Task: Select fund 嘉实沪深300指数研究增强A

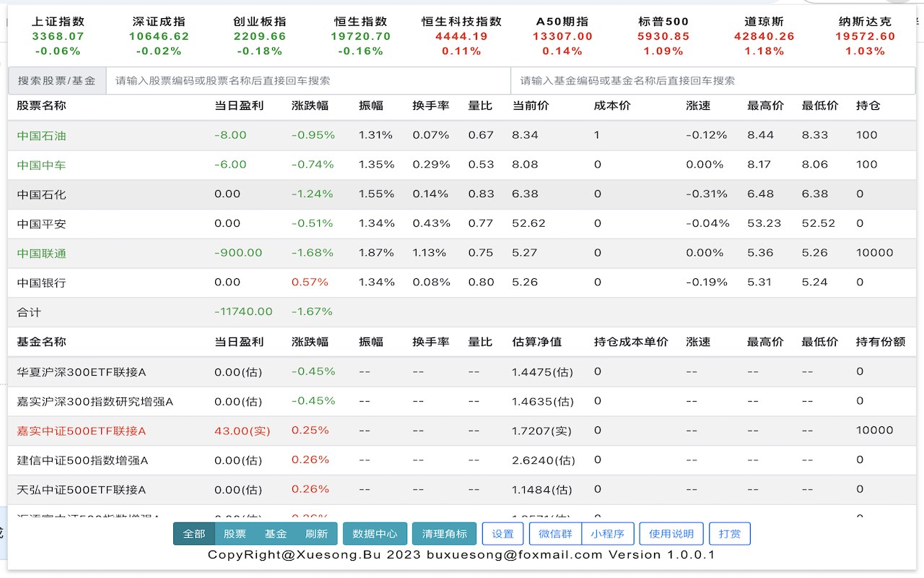Action: pyautogui.click(x=95, y=401)
